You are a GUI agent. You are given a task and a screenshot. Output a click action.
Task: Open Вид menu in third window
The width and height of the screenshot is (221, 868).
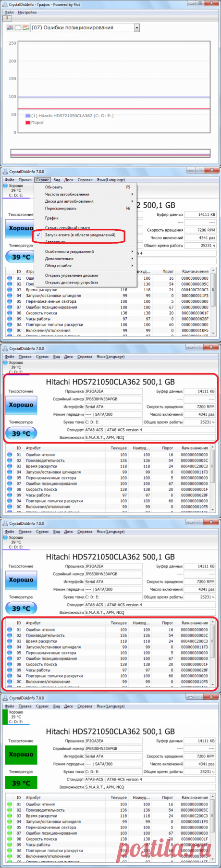pyautogui.click(x=57, y=357)
